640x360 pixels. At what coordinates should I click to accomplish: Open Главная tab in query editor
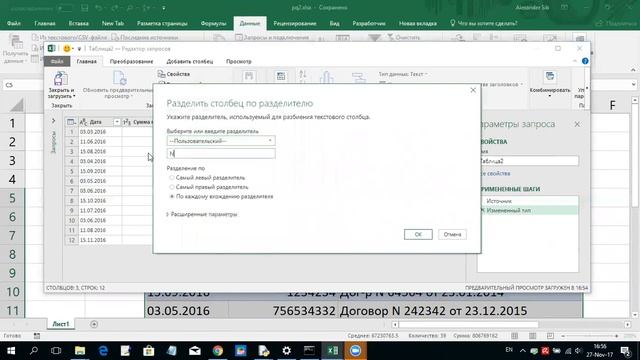(x=87, y=62)
